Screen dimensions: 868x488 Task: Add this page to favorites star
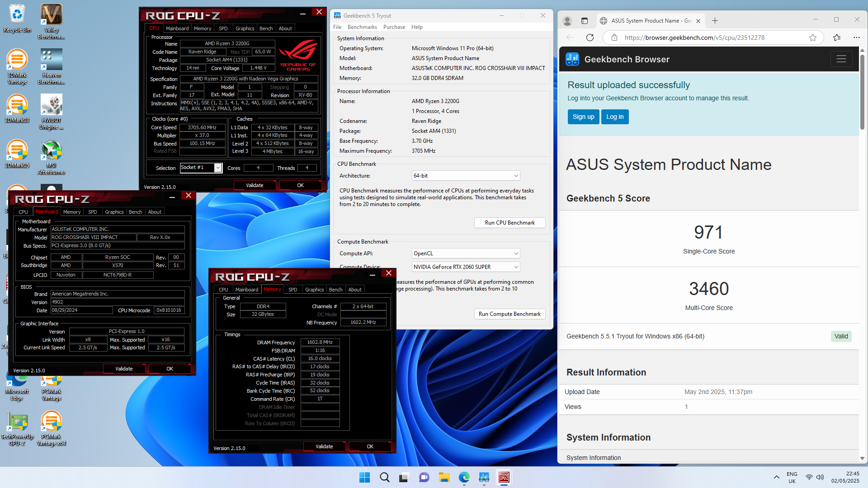[x=813, y=38]
